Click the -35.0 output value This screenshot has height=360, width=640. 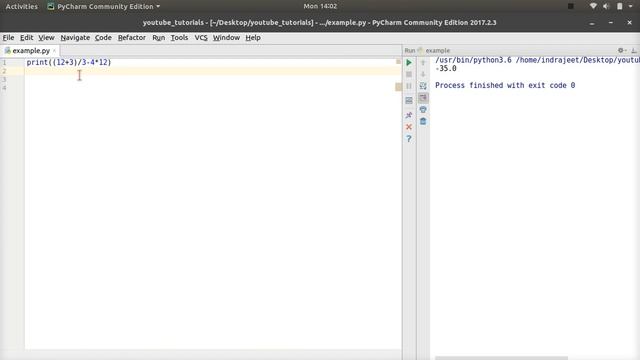coord(446,69)
